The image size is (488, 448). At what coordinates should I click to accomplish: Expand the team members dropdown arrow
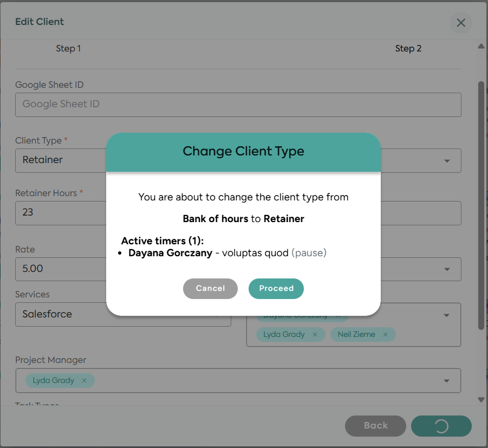coord(446,315)
